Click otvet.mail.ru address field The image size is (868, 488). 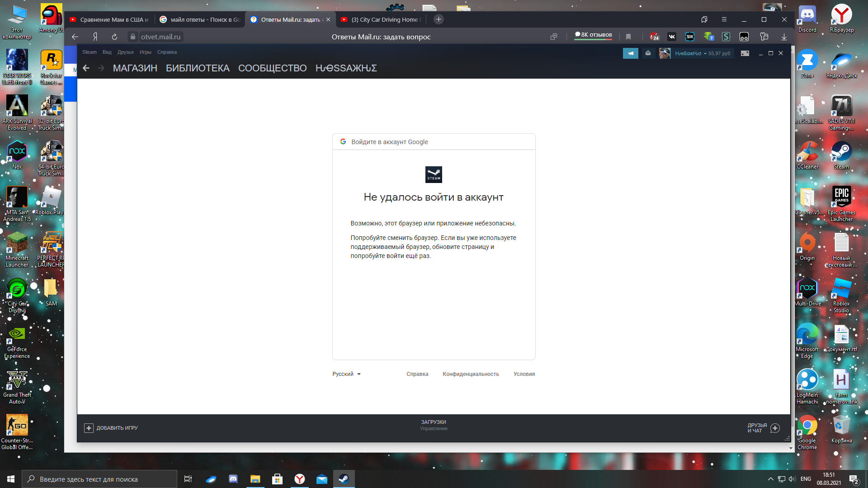point(160,37)
